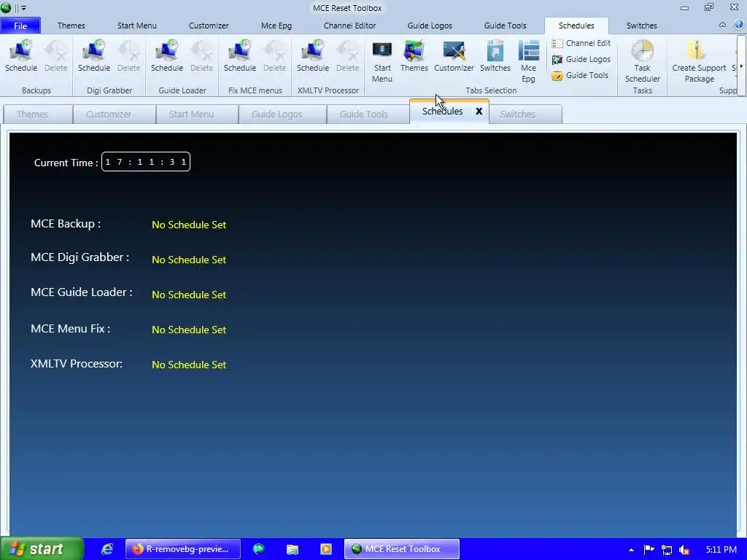The height and width of the screenshot is (560, 747).
Task: Click MCE Guide Loader 'No Schedule Set' status
Action: click(x=189, y=295)
